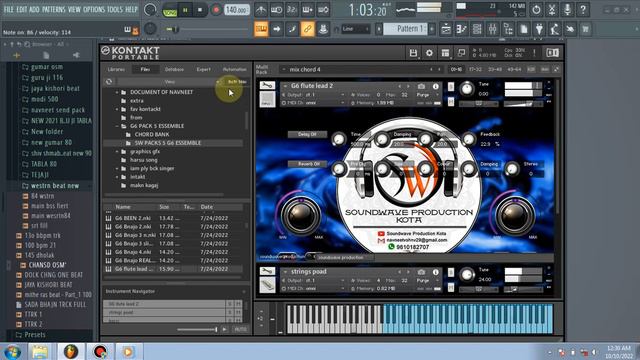Image resolution: width=640 pixels, height=360 pixels.
Task: Click the metronome icon in toolbar
Action: pyautogui.click(x=261, y=9)
